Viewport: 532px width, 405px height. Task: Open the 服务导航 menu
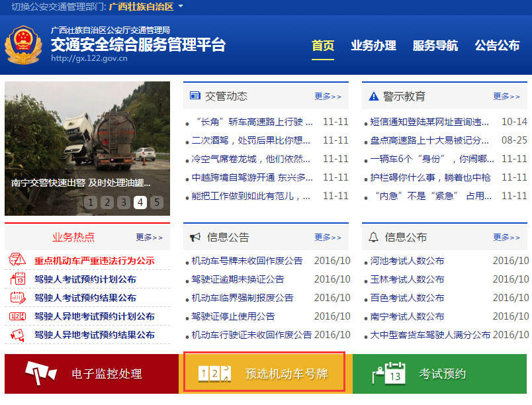coord(434,47)
